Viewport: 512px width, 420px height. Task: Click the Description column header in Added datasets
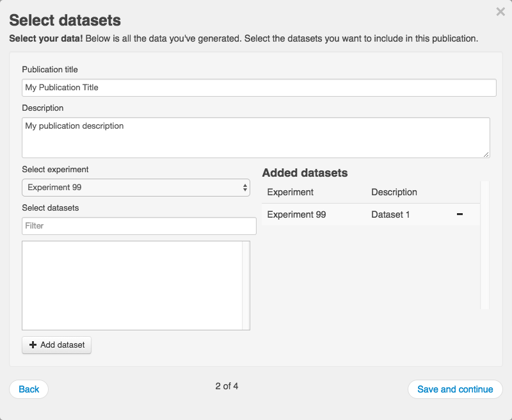(x=394, y=192)
